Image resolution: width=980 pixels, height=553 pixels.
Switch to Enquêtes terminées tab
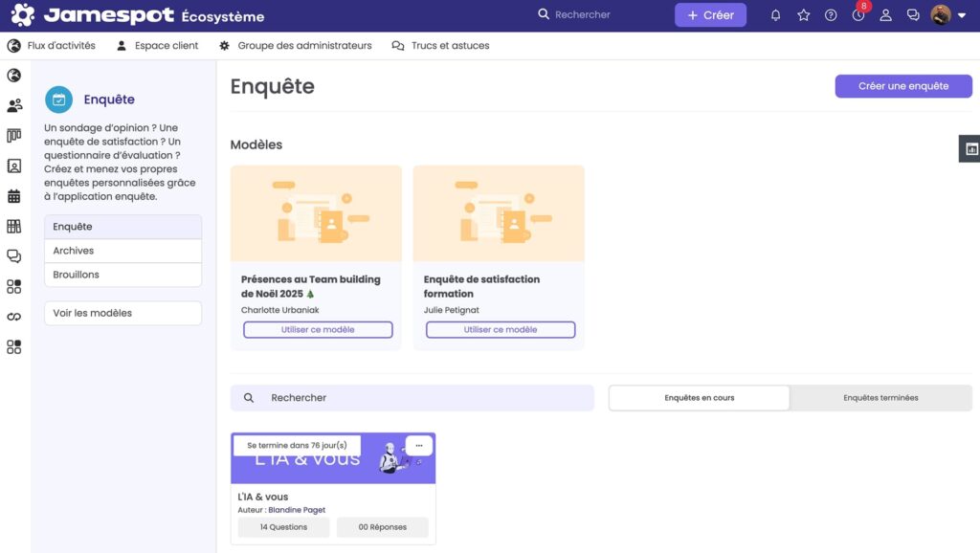pos(880,398)
